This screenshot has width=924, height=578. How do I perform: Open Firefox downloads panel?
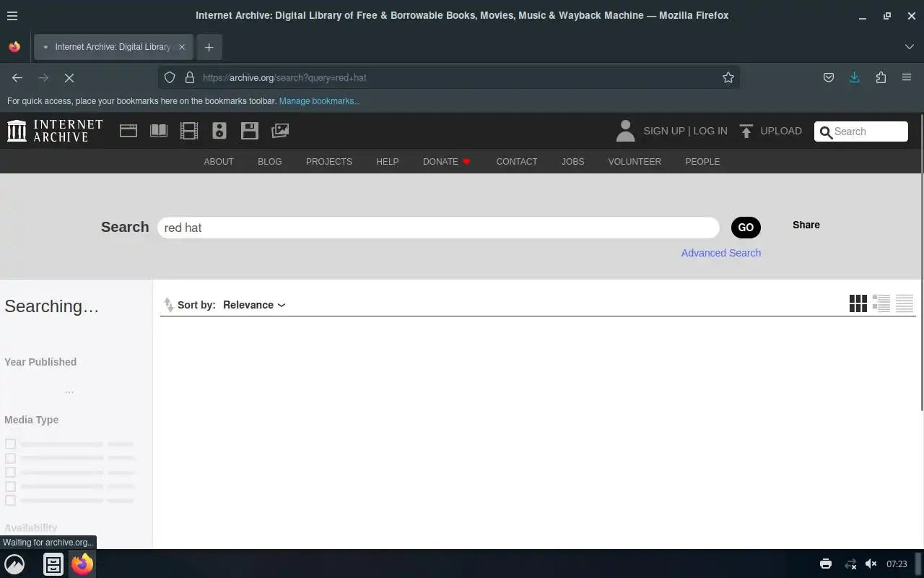pyautogui.click(x=855, y=77)
